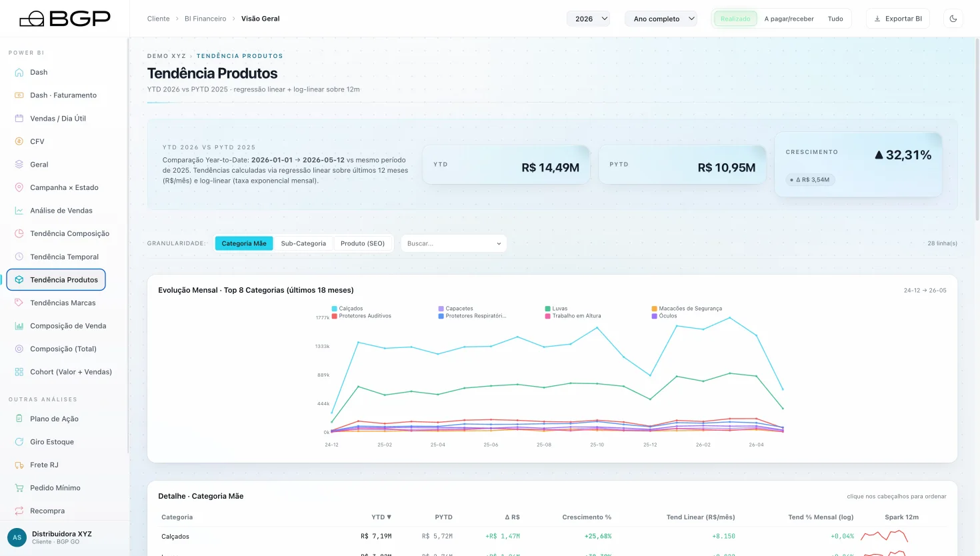This screenshot has width=980, height=556.
Task: Click the Calçados category row label
Action: pyautogui.click(x=175, y=537)
